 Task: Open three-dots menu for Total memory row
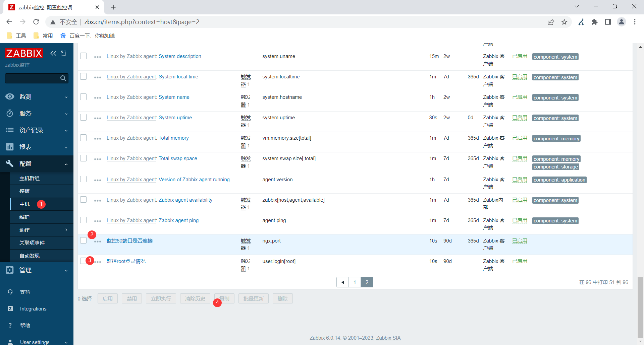click(x=98, y=139)
